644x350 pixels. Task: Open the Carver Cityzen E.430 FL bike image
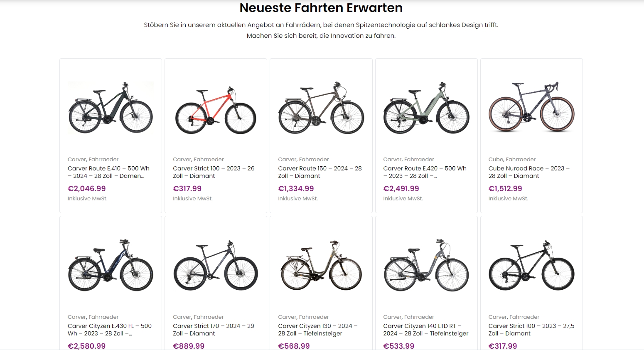pyautogui.click(x=111, y=265)
